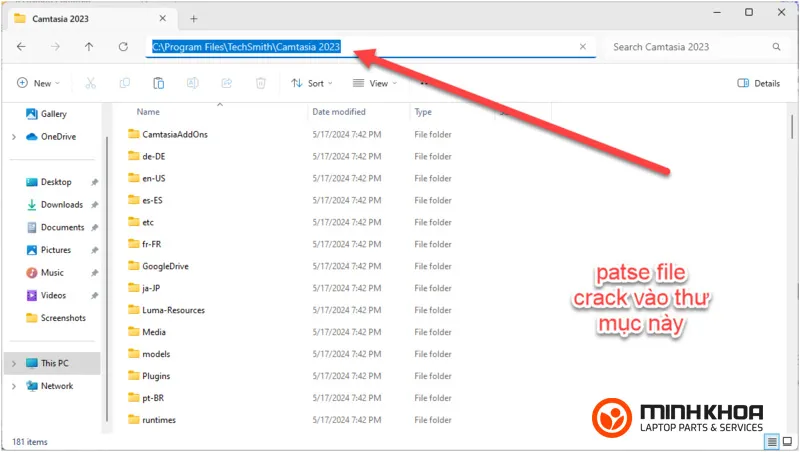Click the Delete trash icon
Image resolution: width=800 pixels, height=452 pixels.
(260, 84)
